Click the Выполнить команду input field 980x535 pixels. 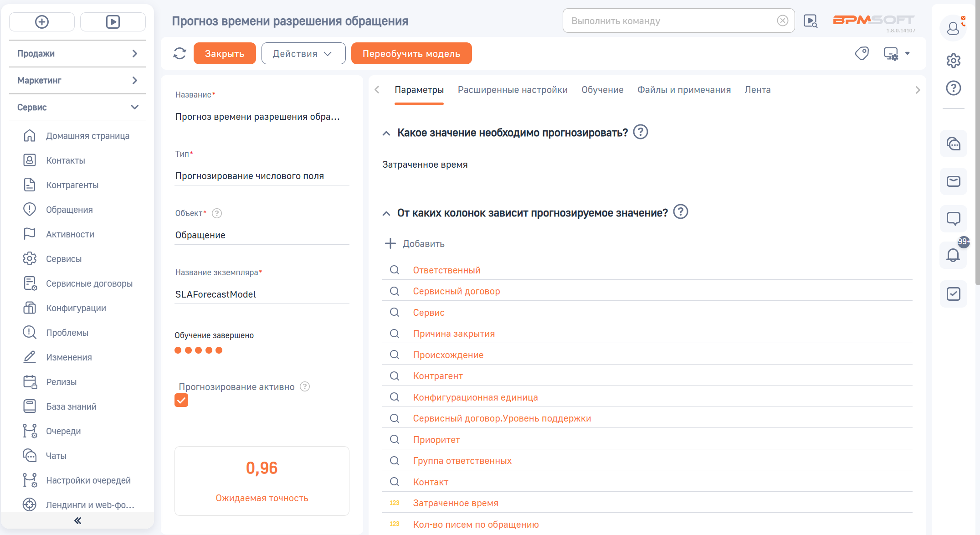coord(661,21)
